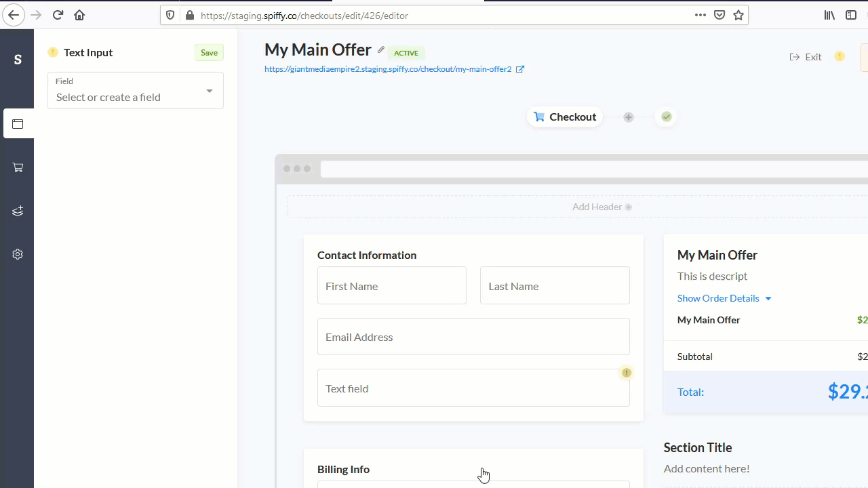Screen dimensions: 868x488
Task: Click the Total: label
Action: pyautogui.click(x=690, y=392)
